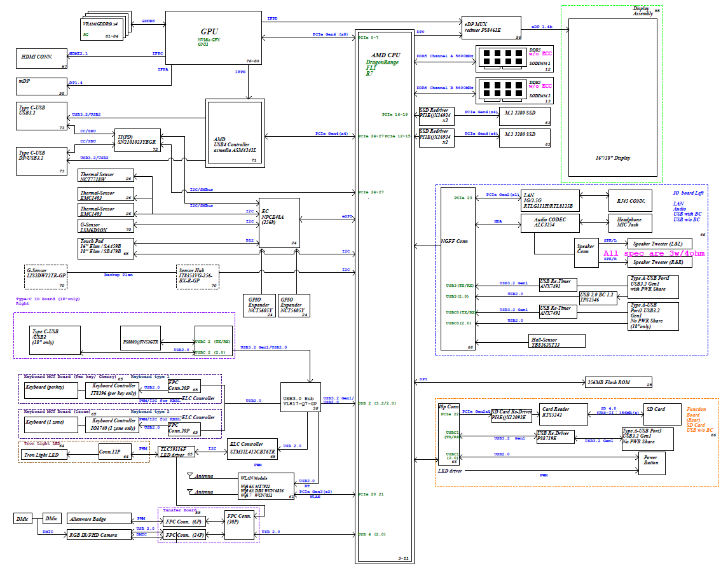Viewport: 728px width, 568px height.
Task: Click the 256MB Flash ROM block
Action: (619, 382)
